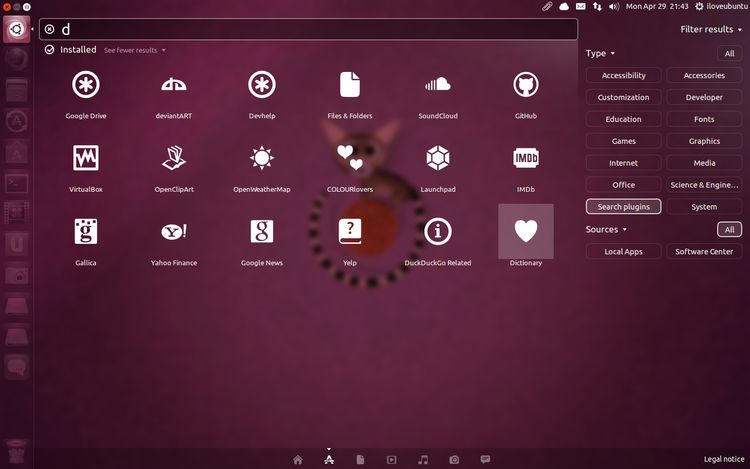Screen dimensions: 750x469
Task: Click the Ubuntu Dash launcher button
Action: (16, 29)
